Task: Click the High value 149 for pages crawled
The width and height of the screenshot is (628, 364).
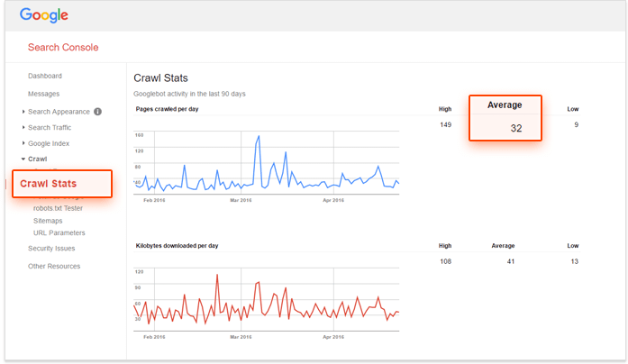Action: pyautogui.click(x=445, y=124)
